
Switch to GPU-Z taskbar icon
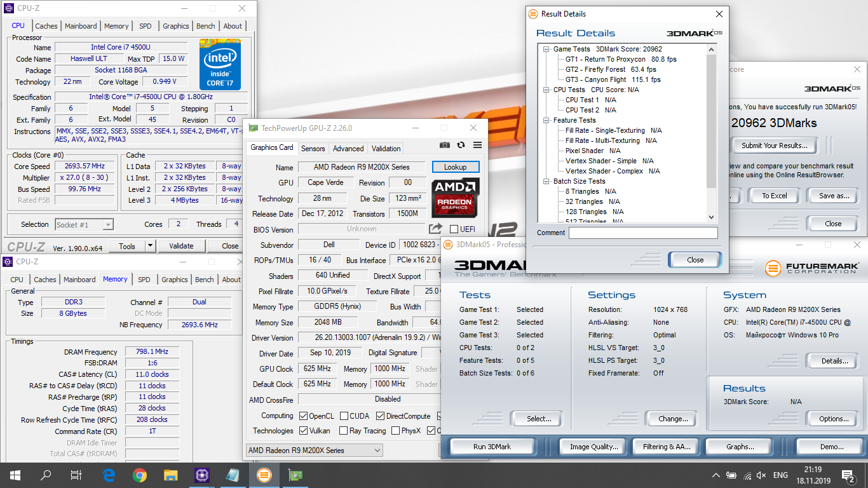pos(294,475)
